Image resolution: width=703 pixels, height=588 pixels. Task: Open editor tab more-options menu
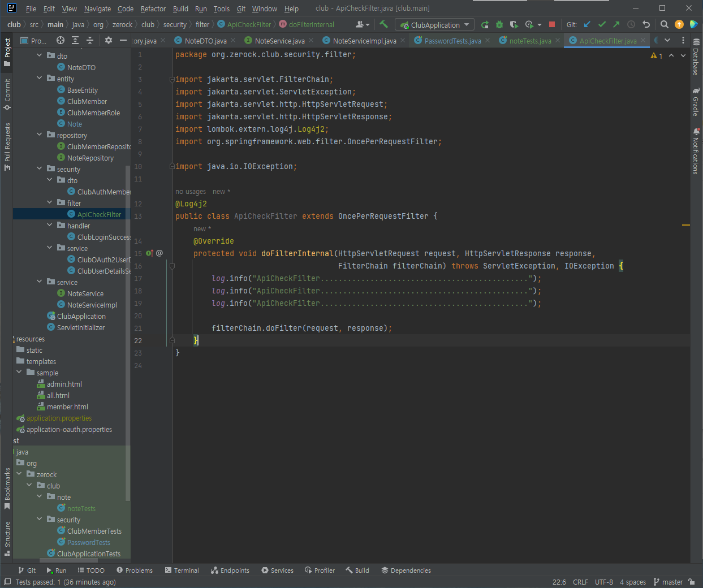click(x=683, y=40)
